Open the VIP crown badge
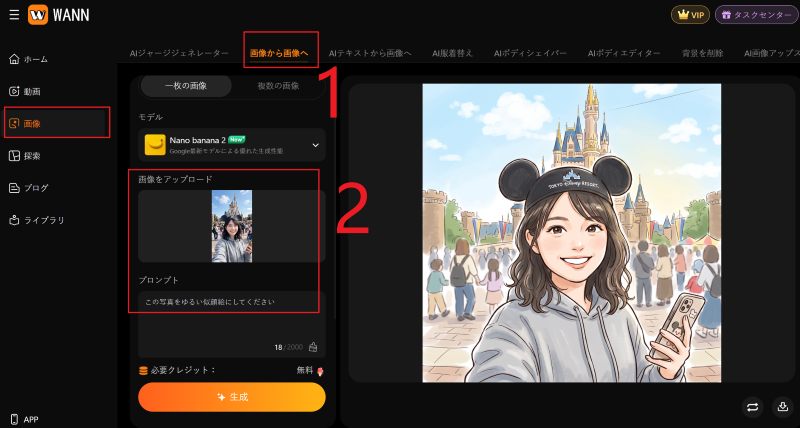Image resolution: width=800 pixels, height=428 pixels. coord(690,15)
